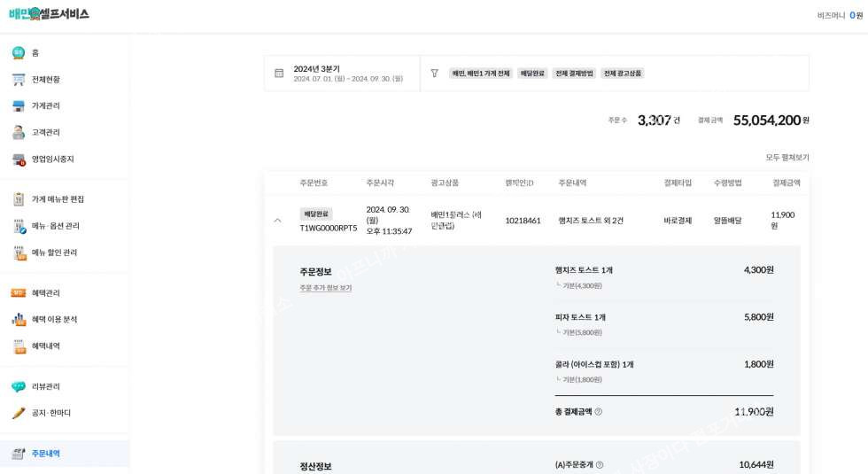This screenshot has width=868, height=474.
Task: Click the 공지·한마디 pencil icon
Action: point(19,414)
